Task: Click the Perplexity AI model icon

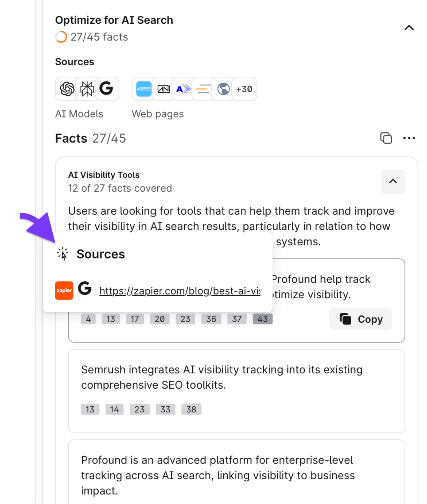Action: [x=87, y=89]
